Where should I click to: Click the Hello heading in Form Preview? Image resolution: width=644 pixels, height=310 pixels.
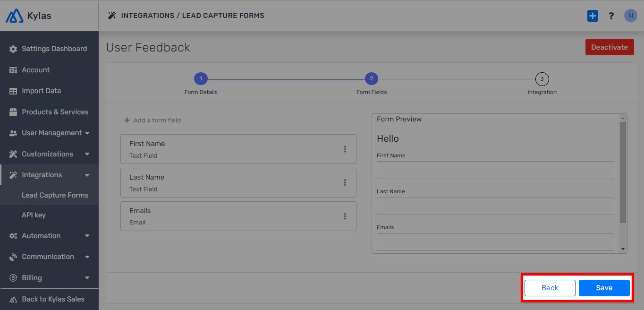pyautogui.click(x=388, y=139)
